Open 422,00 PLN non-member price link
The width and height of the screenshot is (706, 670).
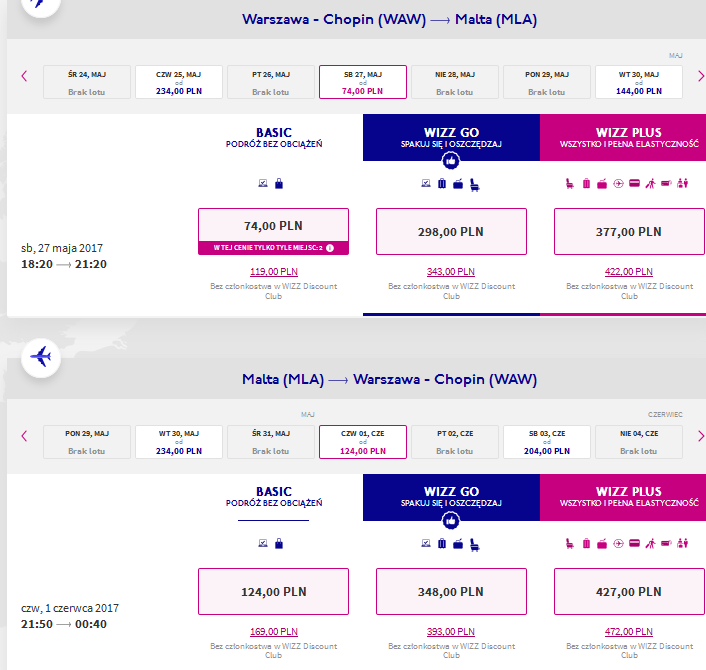pyautogui.click(x=629, y=272)
